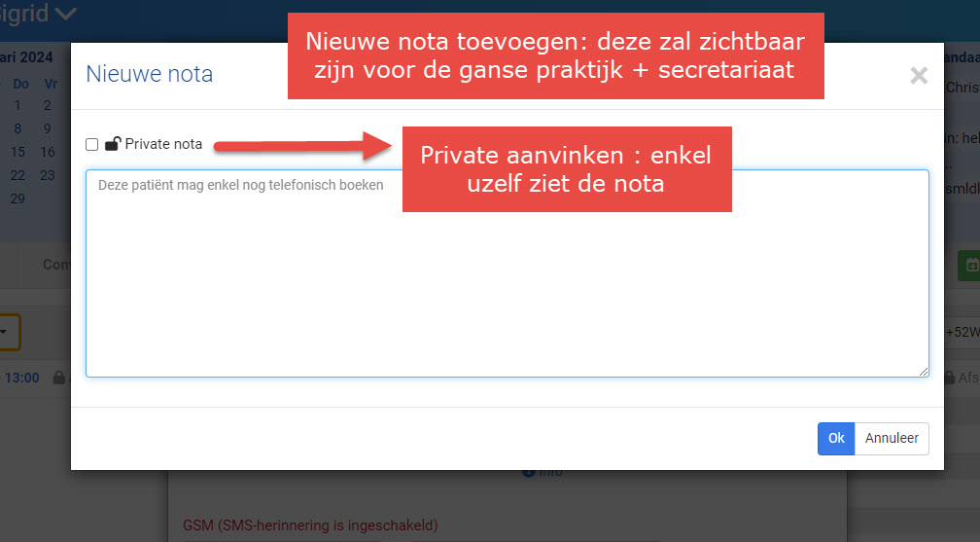Tick the Private nota checkbox
The width and height of the screenshot is (980, 542).
[92, 145]
